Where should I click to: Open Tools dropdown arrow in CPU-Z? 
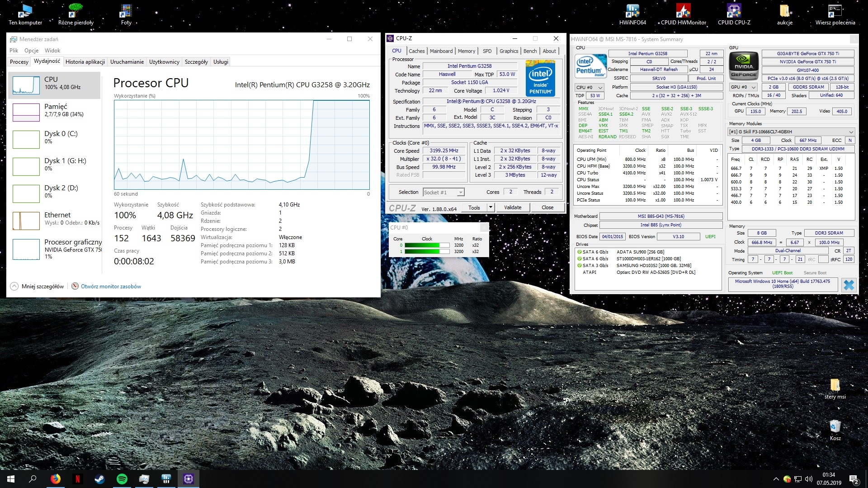click(x=491, y=207)
